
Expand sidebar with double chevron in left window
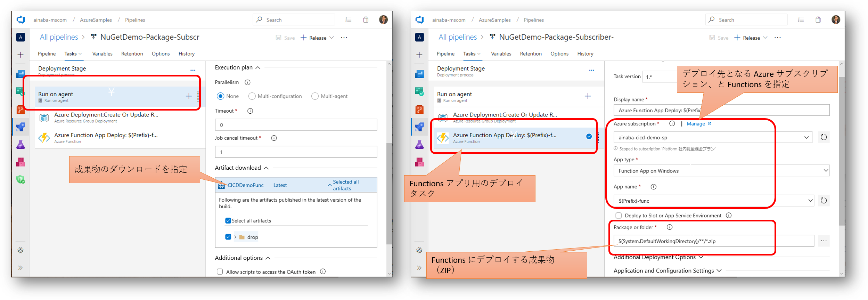(21, 268)
